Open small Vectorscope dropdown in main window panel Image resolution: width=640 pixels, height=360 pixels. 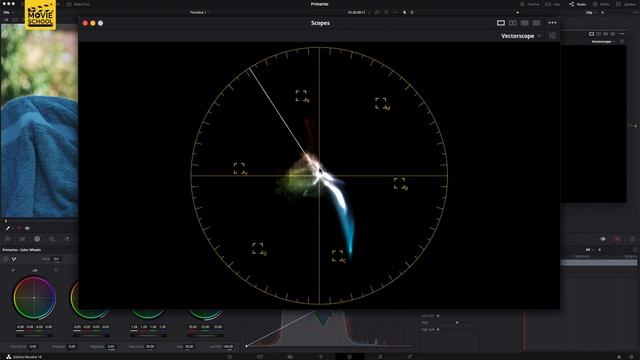(603, 42)
